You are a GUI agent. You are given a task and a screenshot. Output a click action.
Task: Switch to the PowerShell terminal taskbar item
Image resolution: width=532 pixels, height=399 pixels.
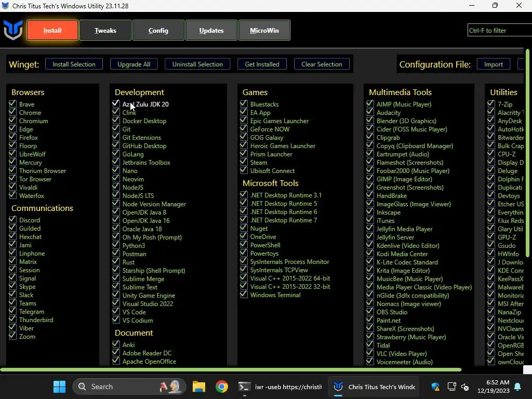(x=280, y=387)
